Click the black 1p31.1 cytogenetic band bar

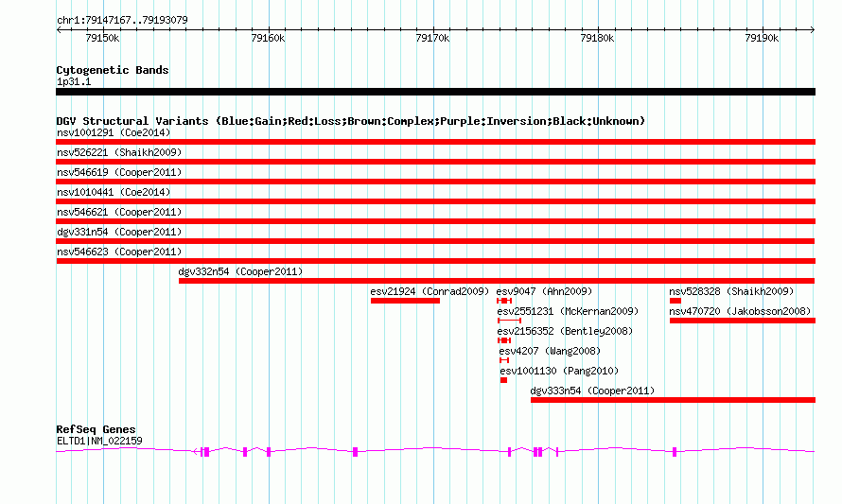tap(435, 92)
